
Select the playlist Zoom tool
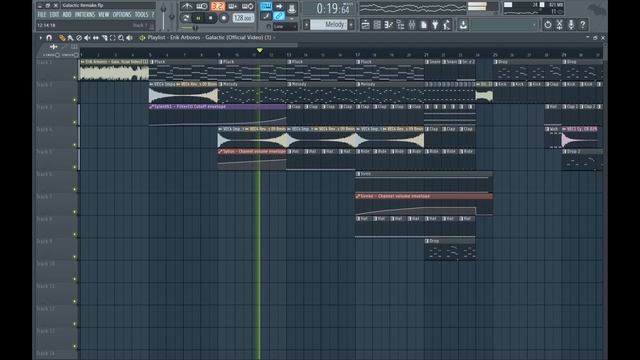pos(121,38)
